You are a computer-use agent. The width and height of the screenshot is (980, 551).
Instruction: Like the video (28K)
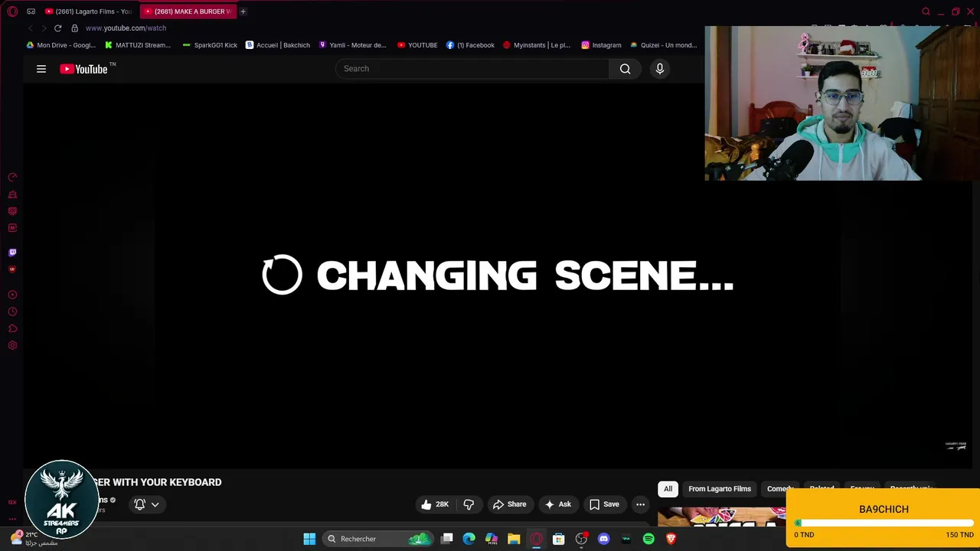coord(435,504)
